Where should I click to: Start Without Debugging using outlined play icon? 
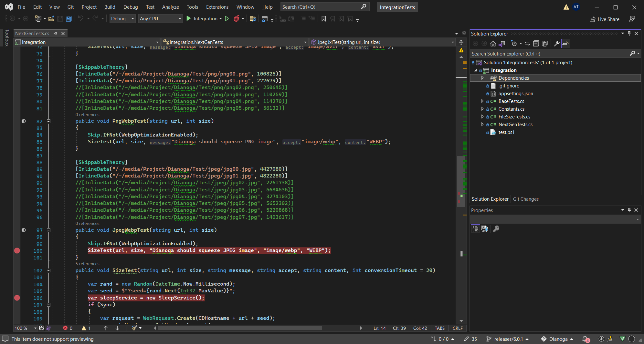coord(227,19)
